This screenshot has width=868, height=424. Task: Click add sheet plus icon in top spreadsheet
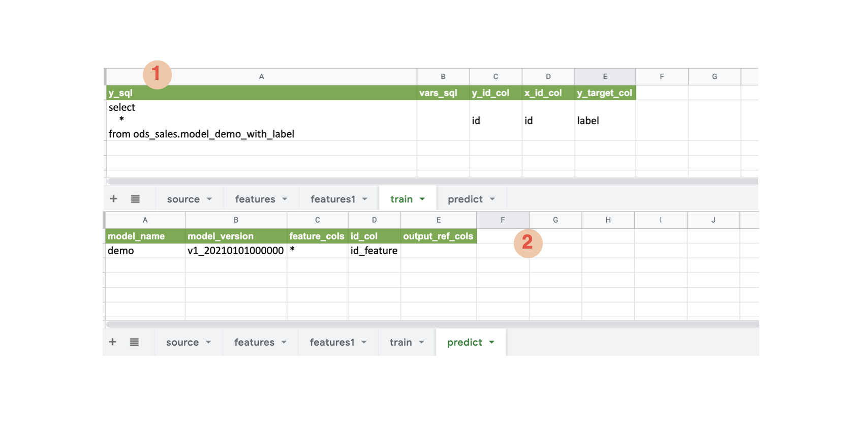113,199
